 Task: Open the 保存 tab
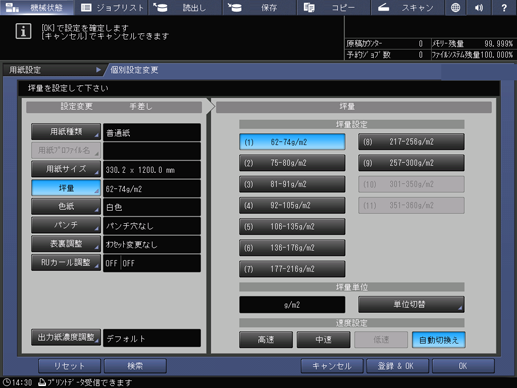[259, 7]
